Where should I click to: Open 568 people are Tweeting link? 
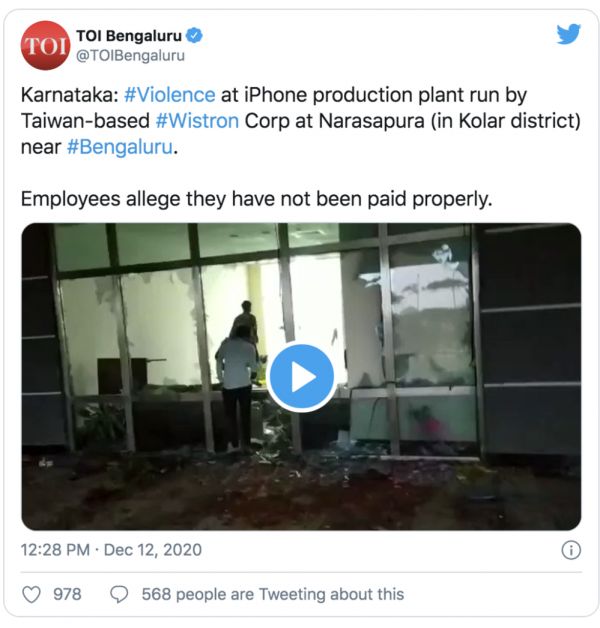pyautogui.click(x=273, y=594)
